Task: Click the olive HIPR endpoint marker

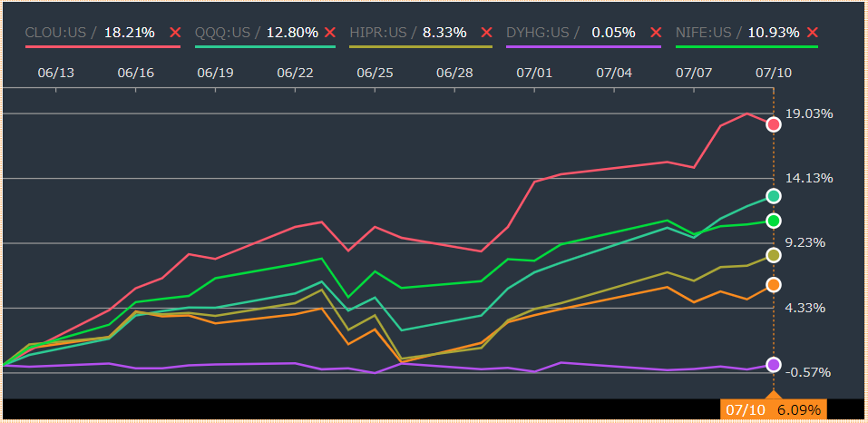Action: click(x=774, y=255)
